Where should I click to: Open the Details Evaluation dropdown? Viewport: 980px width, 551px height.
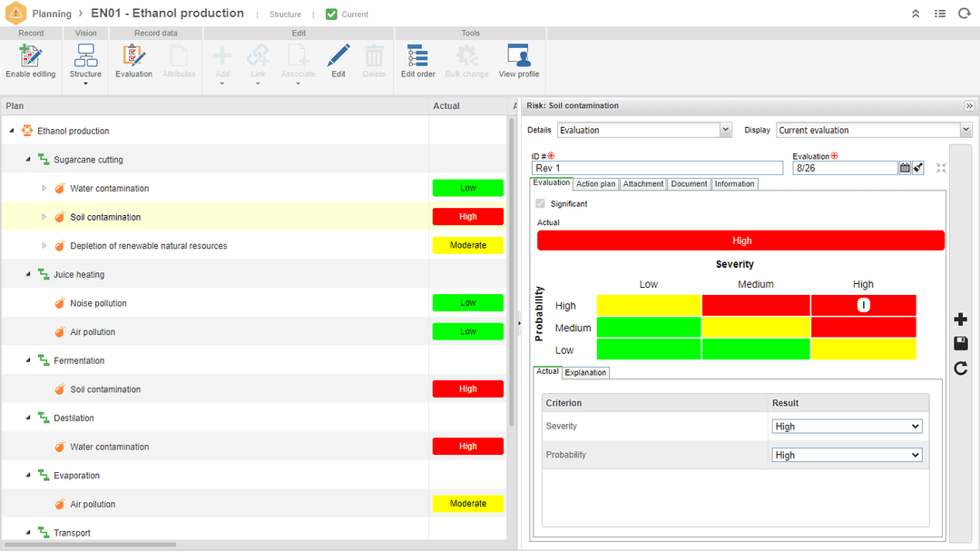point(644,130)
